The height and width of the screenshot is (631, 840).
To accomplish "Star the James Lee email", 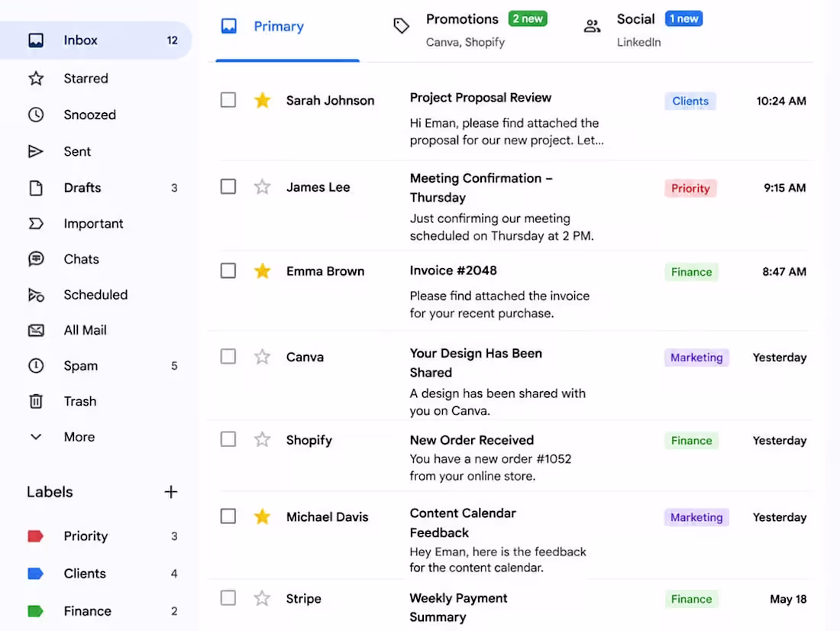I will (263, 187).
